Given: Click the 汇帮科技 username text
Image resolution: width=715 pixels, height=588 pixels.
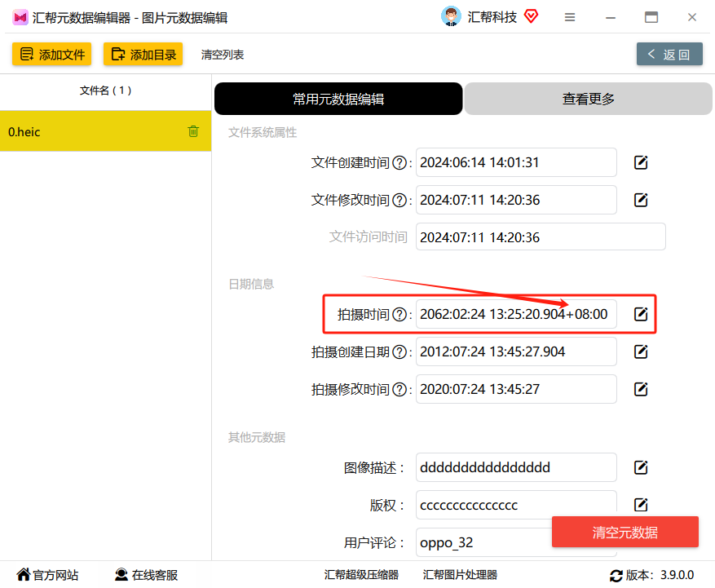Looking at the screenshot, I should [492, 17].
